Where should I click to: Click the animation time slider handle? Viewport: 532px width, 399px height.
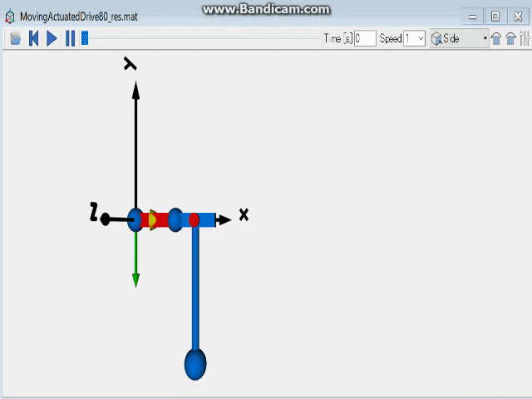(x=85, y=38)
